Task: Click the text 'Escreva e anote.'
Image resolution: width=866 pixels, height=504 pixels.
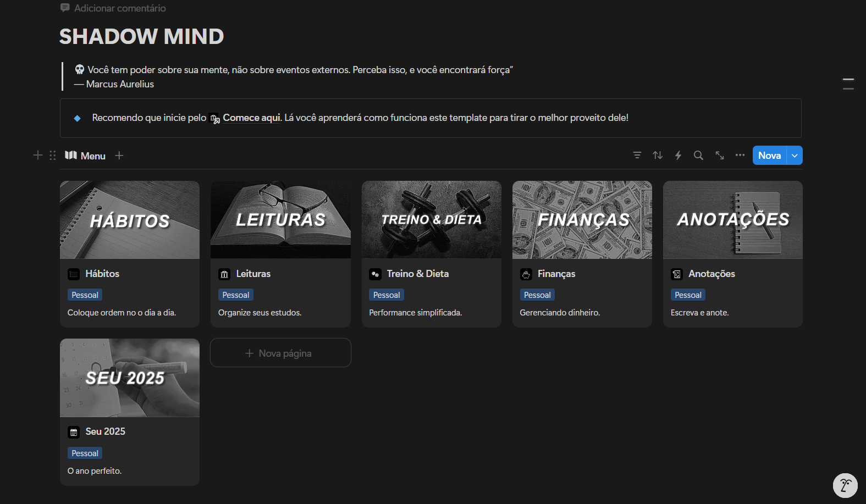Action: click(x=699, y=313)
